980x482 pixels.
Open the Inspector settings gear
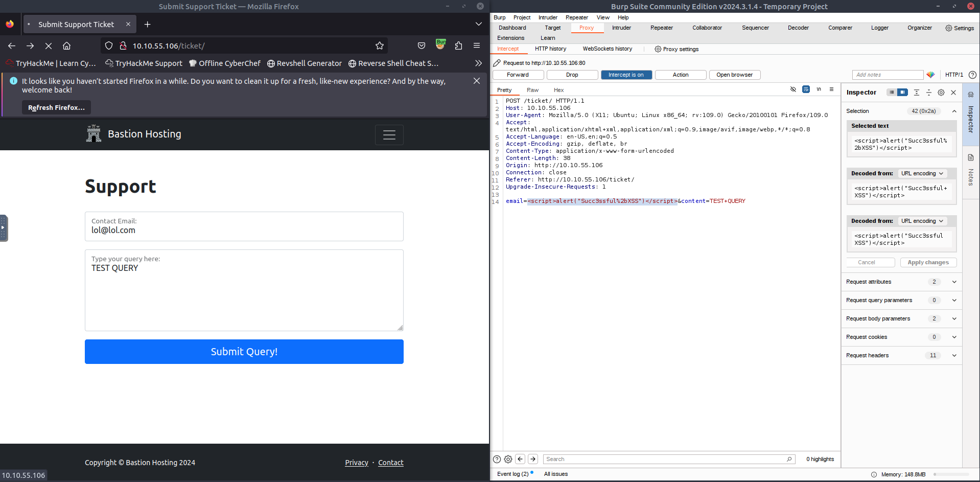tap(941, 93)
